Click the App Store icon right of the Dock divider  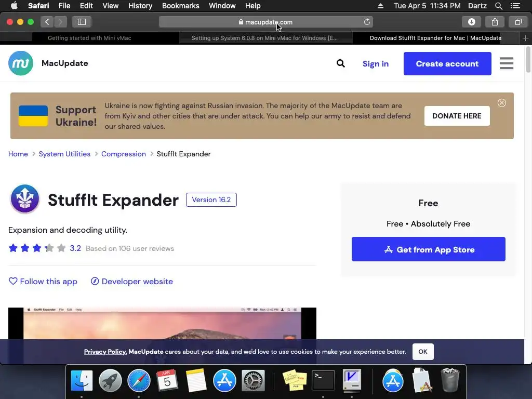393,380
